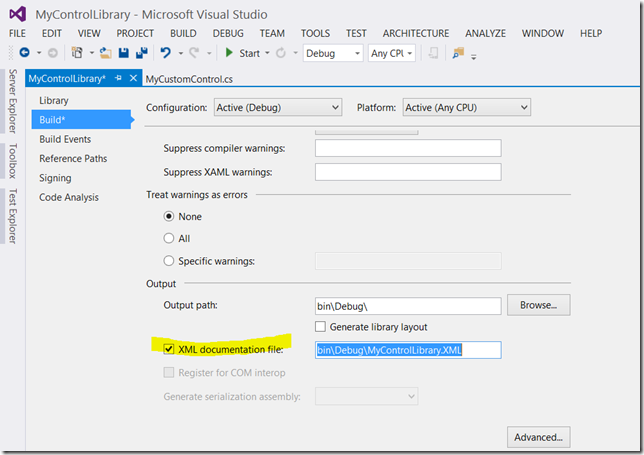Open the DEBUG menu

pyautogui.click(x=228, y=33)
